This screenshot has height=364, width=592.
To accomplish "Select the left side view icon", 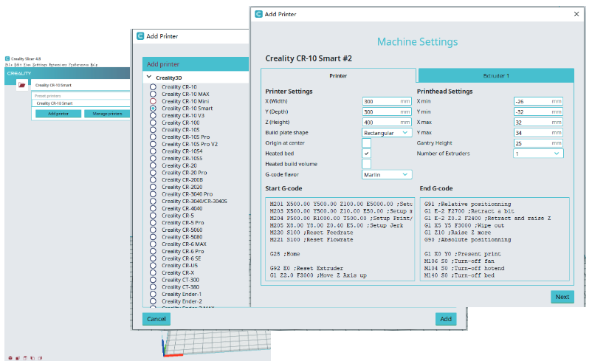I will [34, 357].
